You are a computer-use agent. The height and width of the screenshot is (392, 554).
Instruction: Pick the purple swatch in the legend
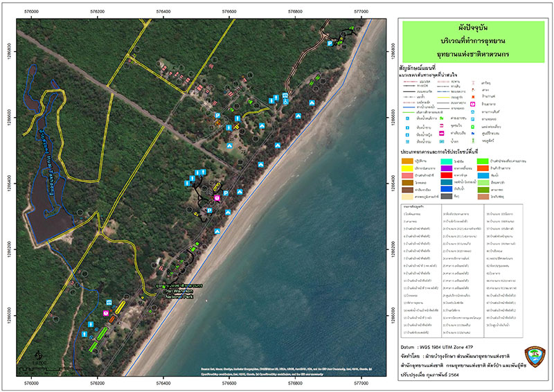[x=447, y=168]
